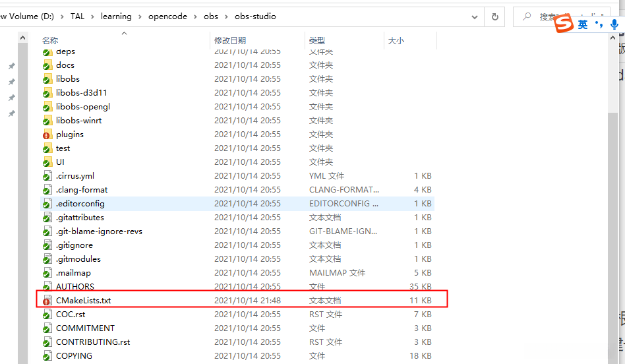
Task: Click the YML 文件 type cell
Action: pyautogui.click(x=326, y=176)
